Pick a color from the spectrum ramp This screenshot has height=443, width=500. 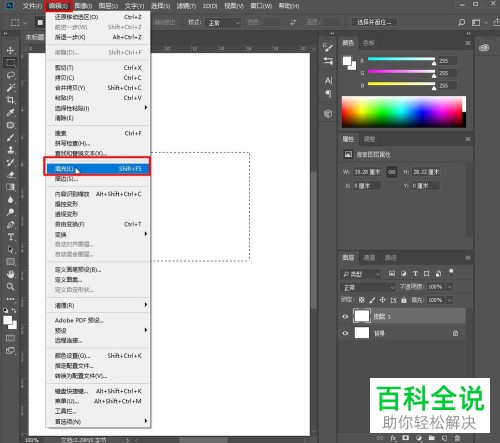point(404,112)
